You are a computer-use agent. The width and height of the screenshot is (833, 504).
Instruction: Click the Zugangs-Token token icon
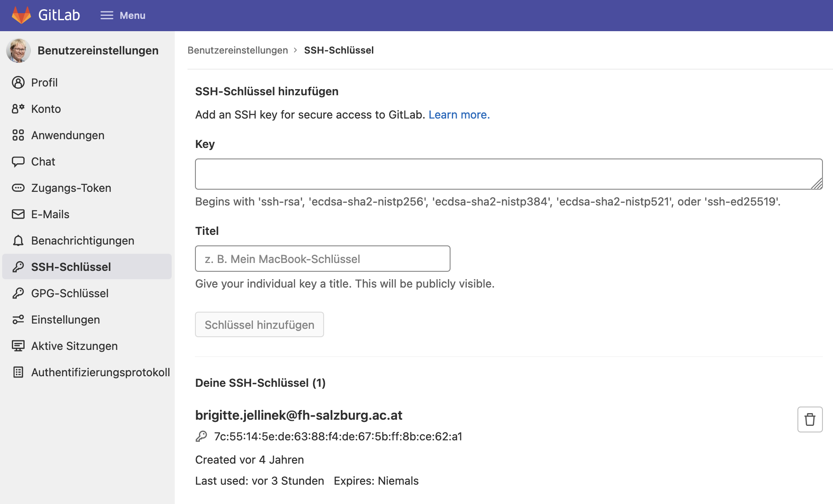(18, 188)
